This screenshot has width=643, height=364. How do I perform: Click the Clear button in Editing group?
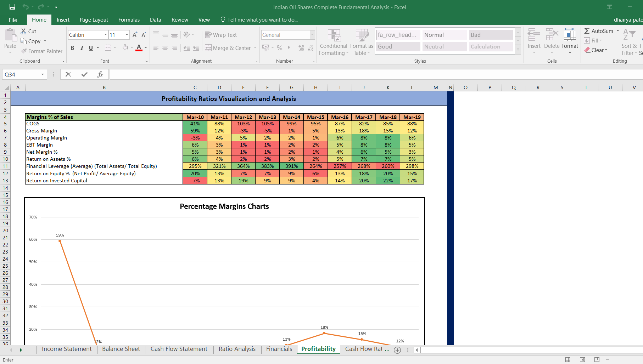[x=596, y=50]
